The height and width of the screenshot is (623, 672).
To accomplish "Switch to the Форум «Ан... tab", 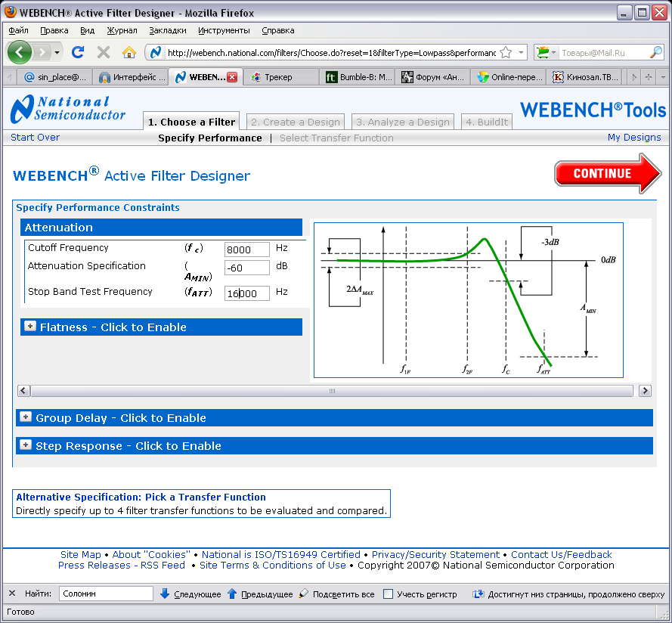I will (x=433, y=77).
